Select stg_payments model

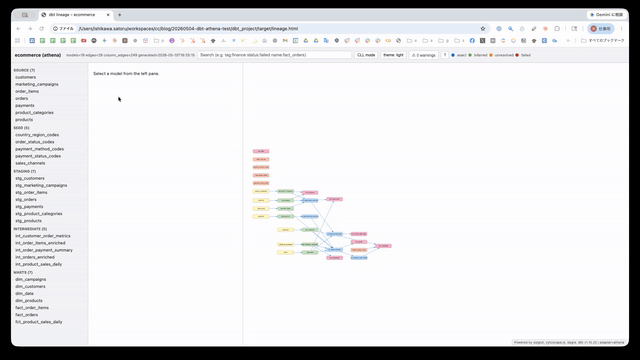(x=29, y=207)
